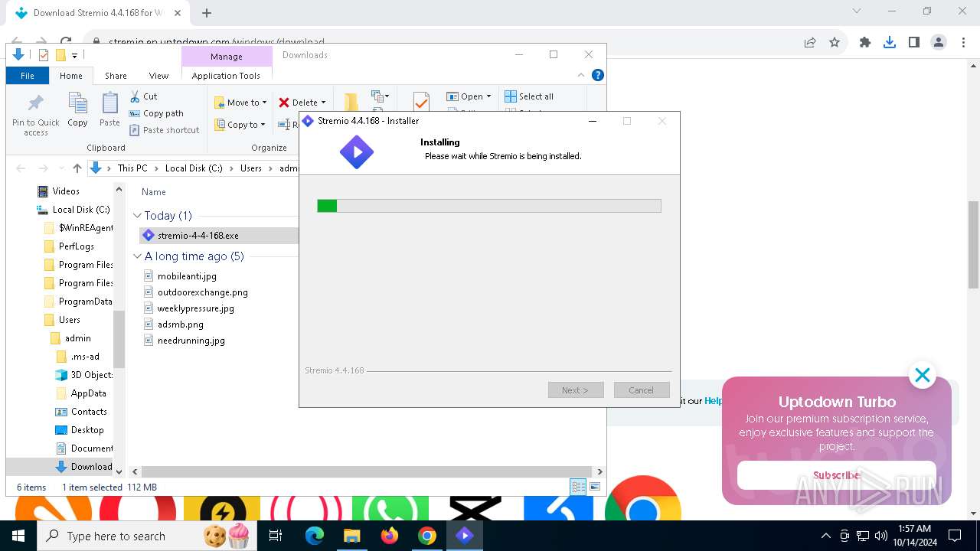The height and width of the screenshot is (551, 980).
Task: Select Desktop in navigation tree
Action: point(87,430)
